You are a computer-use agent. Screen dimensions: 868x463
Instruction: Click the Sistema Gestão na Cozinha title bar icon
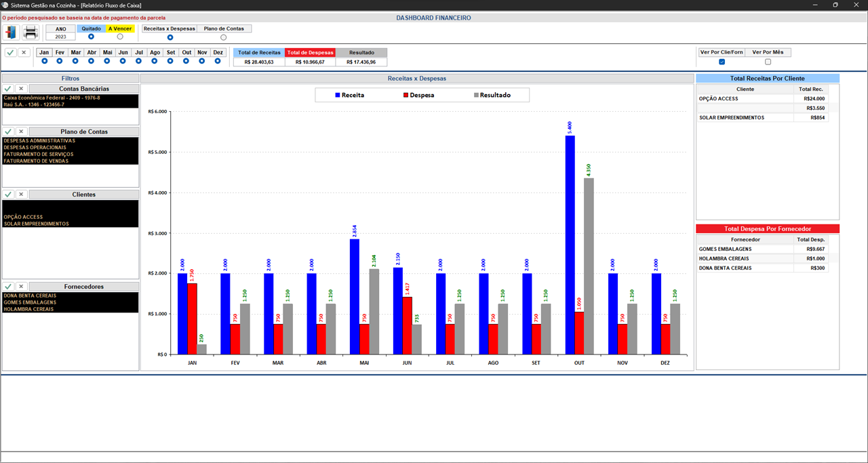[x=5, y=5]
